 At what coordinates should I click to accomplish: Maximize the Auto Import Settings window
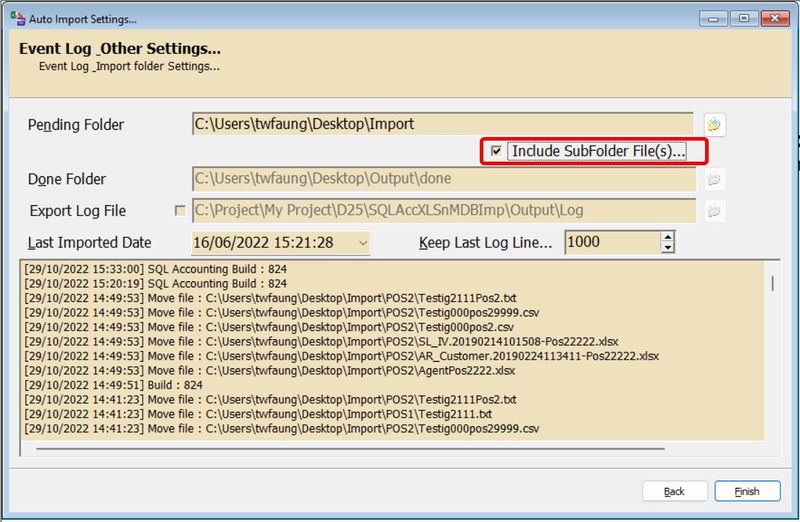743,18
